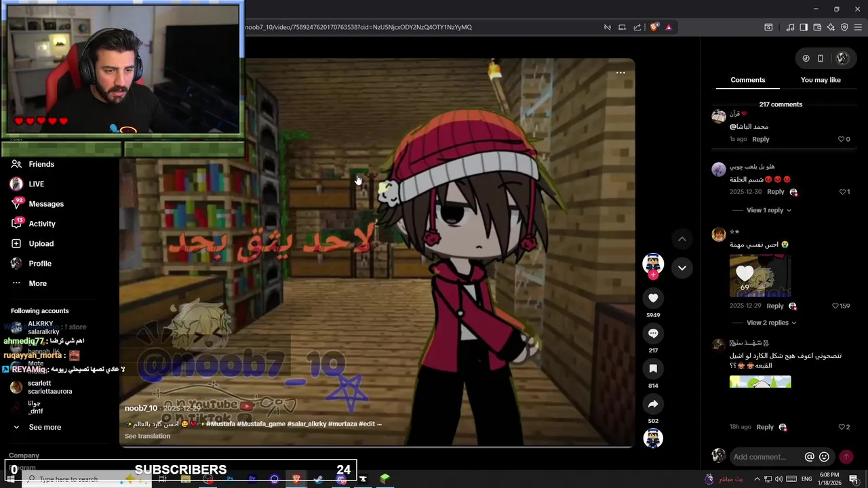
Task: Open video options three-dot menu
Action: [620, 73]
